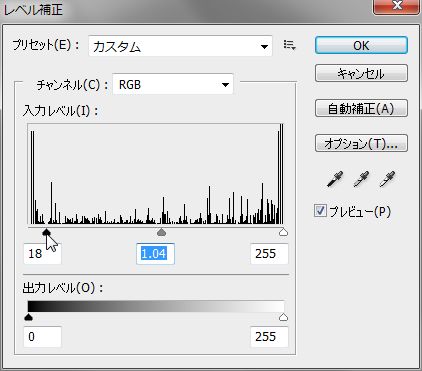Screen dimensions: 422x371
Task: Click the input midtone gray slider handle
Action: tap(161, 232)
